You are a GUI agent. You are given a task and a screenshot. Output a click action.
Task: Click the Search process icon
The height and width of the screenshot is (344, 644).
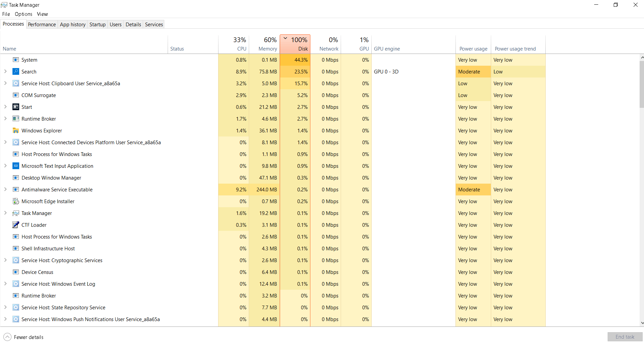(x=16, y=71)
